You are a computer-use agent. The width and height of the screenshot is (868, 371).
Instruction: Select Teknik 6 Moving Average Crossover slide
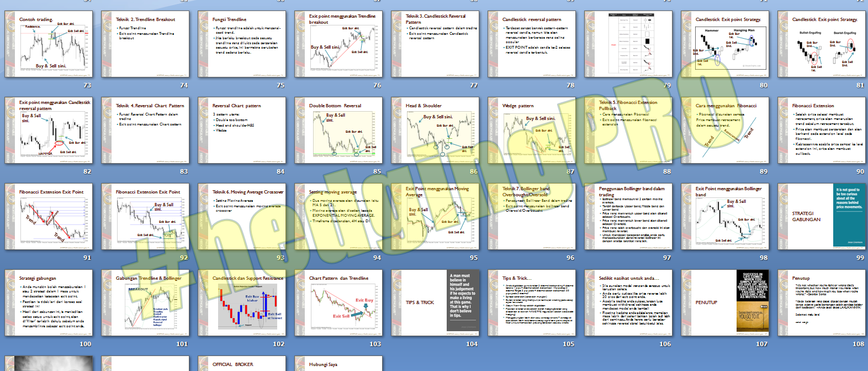point(242,217)
